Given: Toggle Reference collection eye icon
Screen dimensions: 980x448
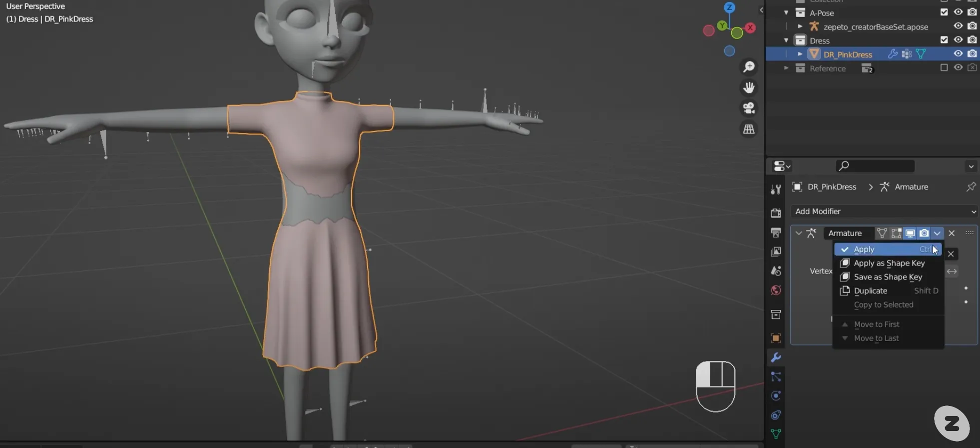Looking at the screenshot, I should point(958,67).
